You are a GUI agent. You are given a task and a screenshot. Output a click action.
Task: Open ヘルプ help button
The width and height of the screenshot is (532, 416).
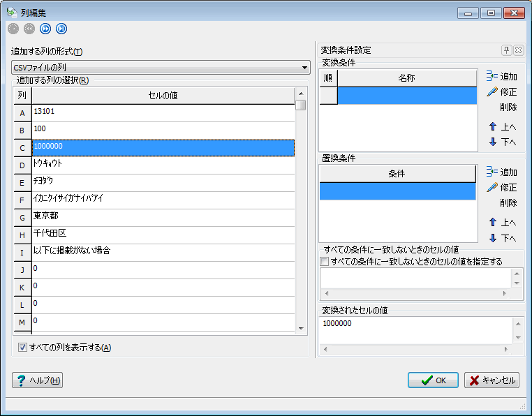(38, 380)
